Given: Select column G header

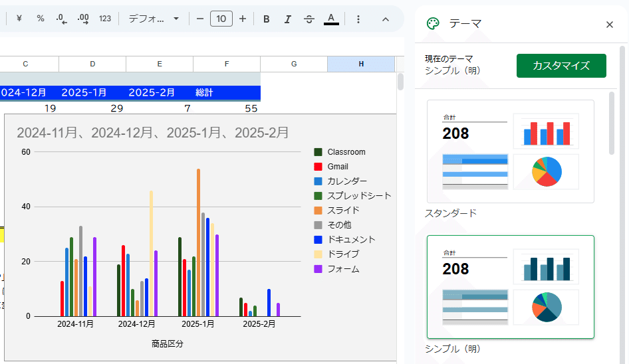Looking at the screenshot, I should coord(294,64).
